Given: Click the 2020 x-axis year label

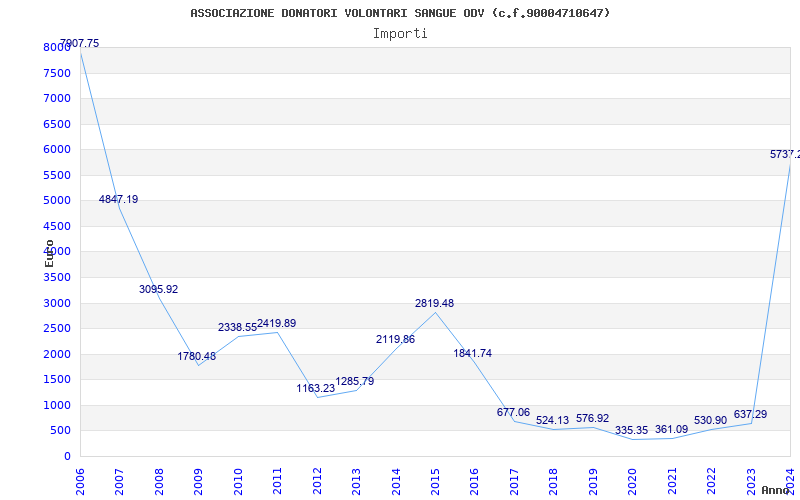Looking at the screenshot, I should (632, 482).
